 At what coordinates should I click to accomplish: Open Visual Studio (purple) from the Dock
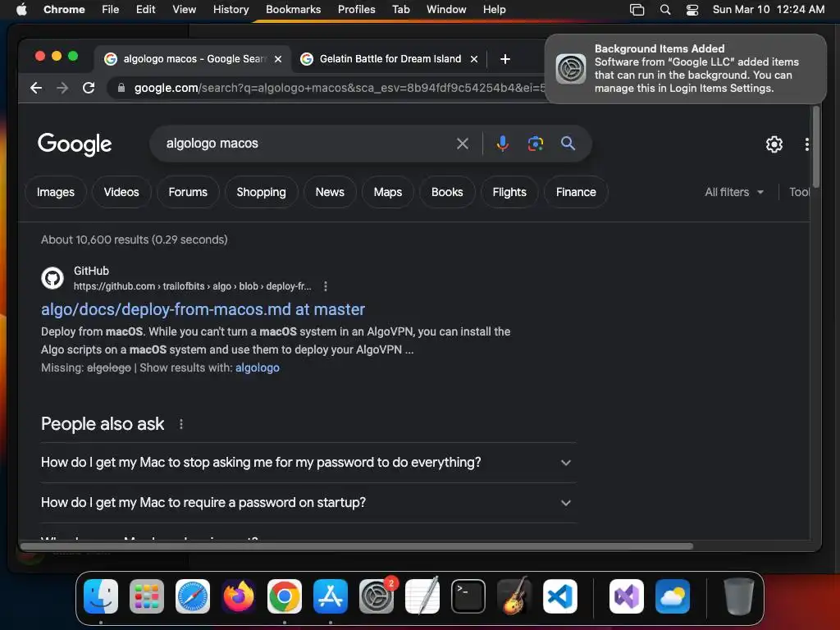pos(626,596)
